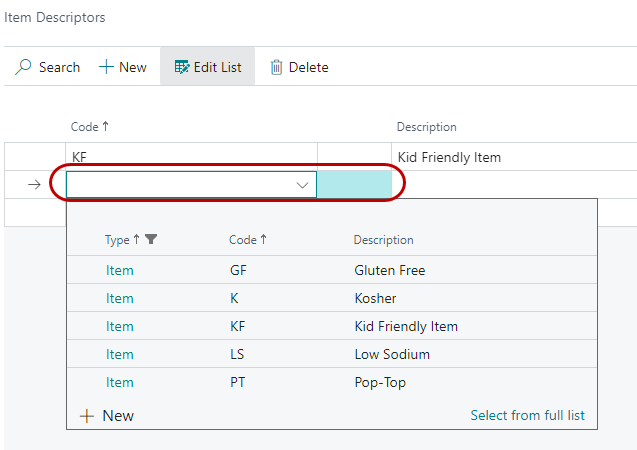Sort by the Code column header in main list
Viewport: 637px width, 450px height.
tap(89, 127)
